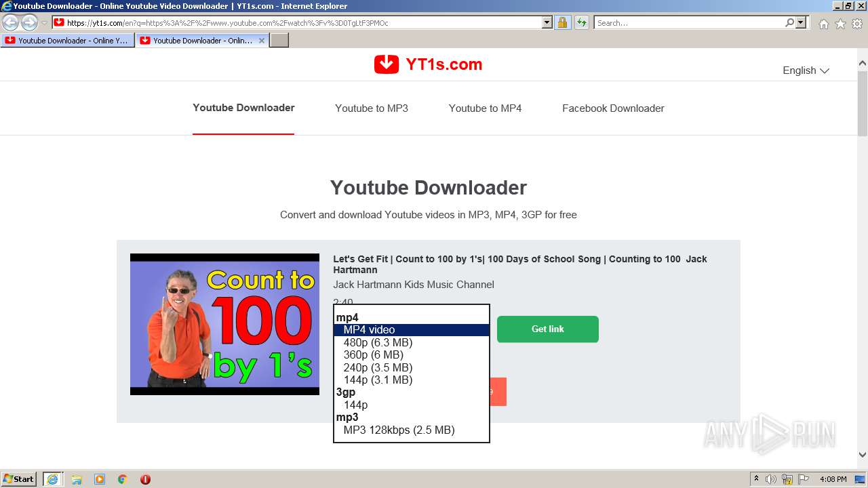The height and width of the screenshot is (488, 868).
Task: Click the green Get link button
Action: pos(548,329)
